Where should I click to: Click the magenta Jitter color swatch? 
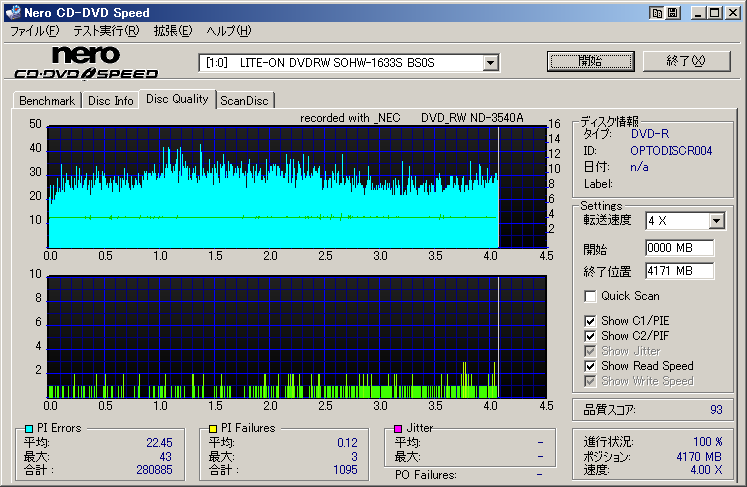tap(398, 429)
